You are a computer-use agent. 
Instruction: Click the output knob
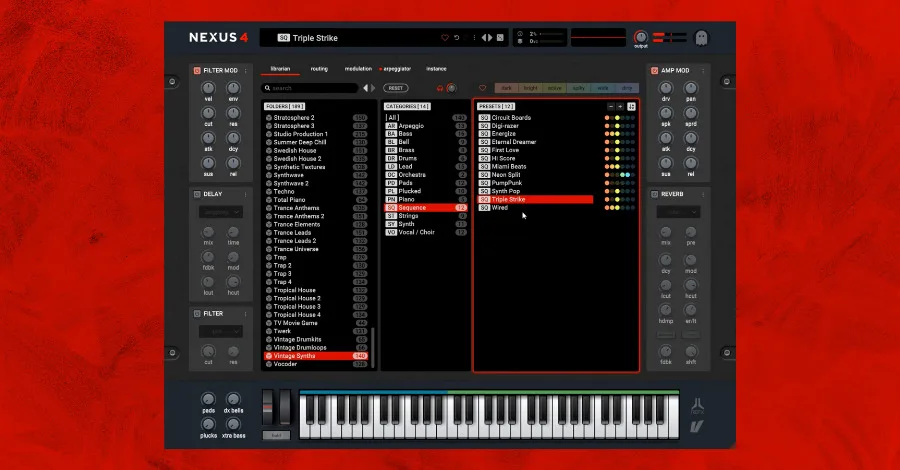click(641, 37)
